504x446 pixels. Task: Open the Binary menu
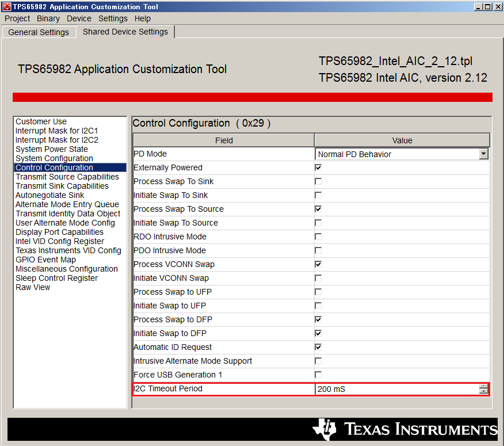coord(48,18)
